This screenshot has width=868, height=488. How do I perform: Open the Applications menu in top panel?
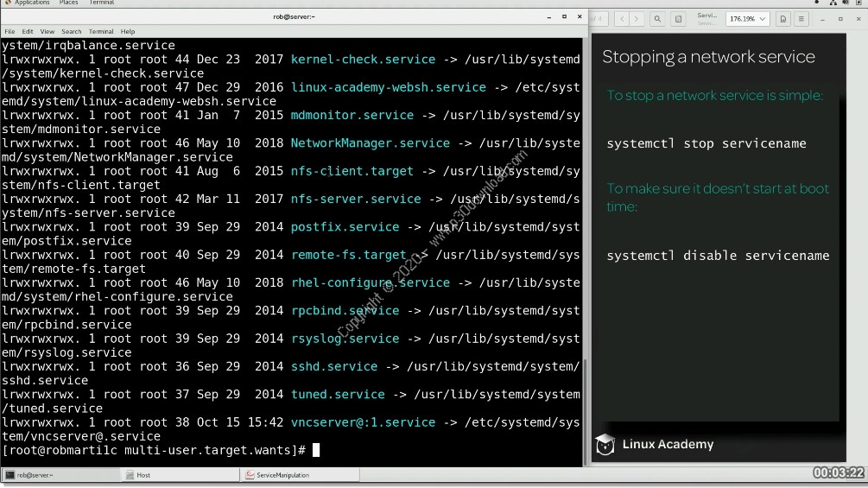tap(30, 3)
